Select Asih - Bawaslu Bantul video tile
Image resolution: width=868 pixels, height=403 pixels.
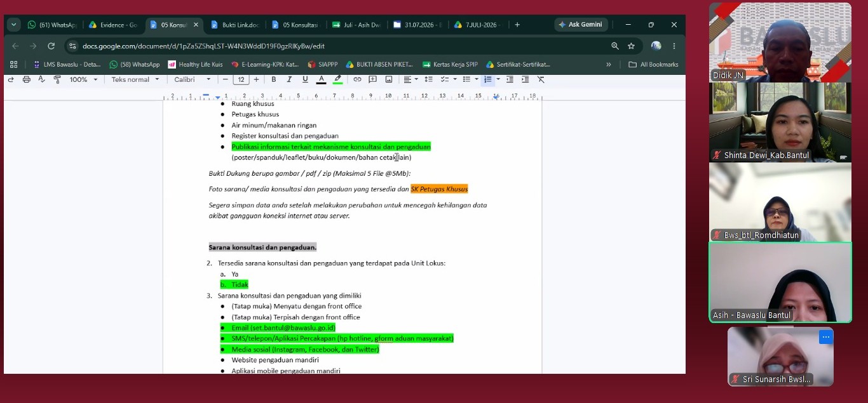780,282
